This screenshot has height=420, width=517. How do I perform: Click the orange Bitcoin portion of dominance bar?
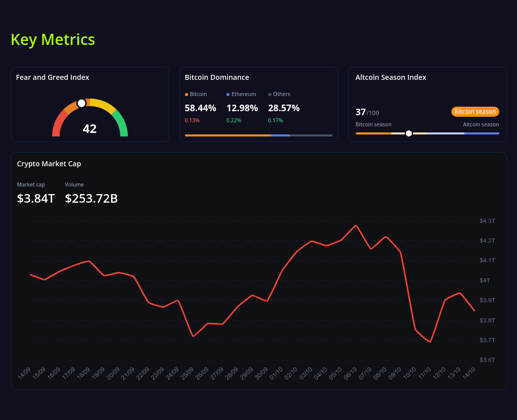click(x=227, y=135)
